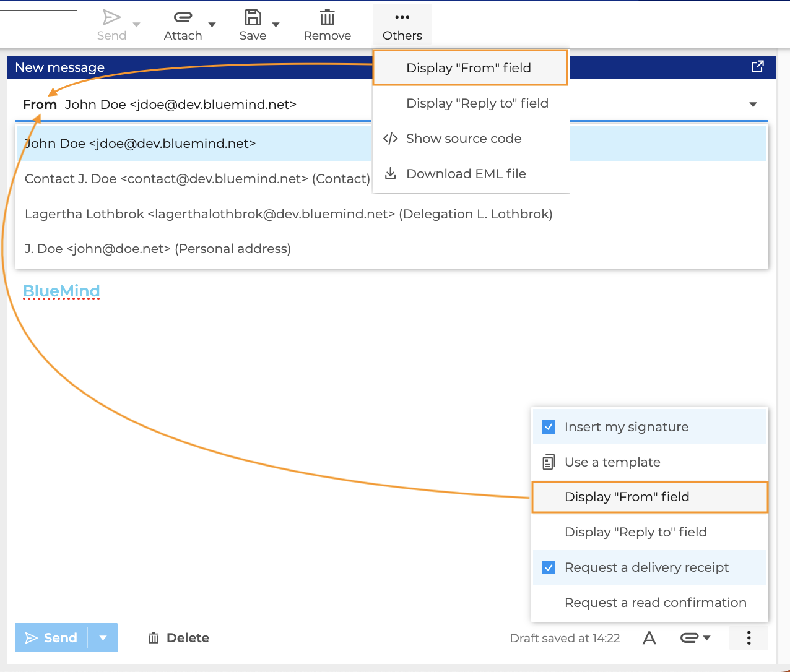
Task: Click the blue Send button
Action: click(x=51, y=638)
